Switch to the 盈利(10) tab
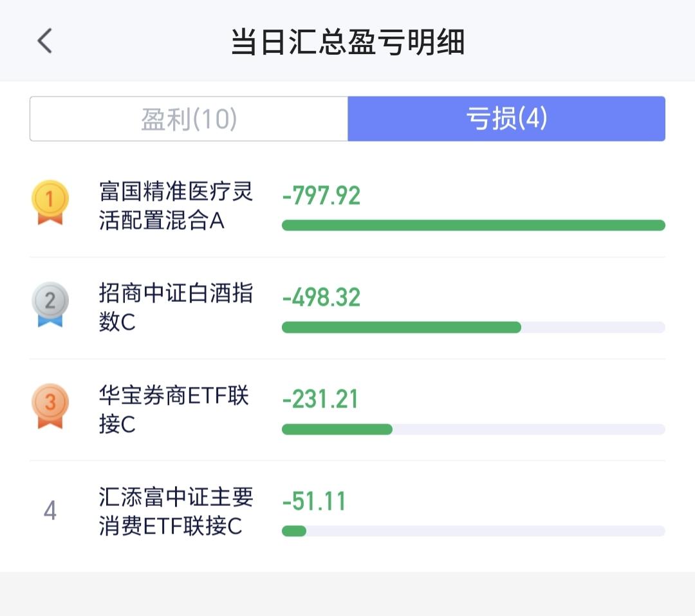The width and height of the screenshot is (695, 616). pos(189,119)
